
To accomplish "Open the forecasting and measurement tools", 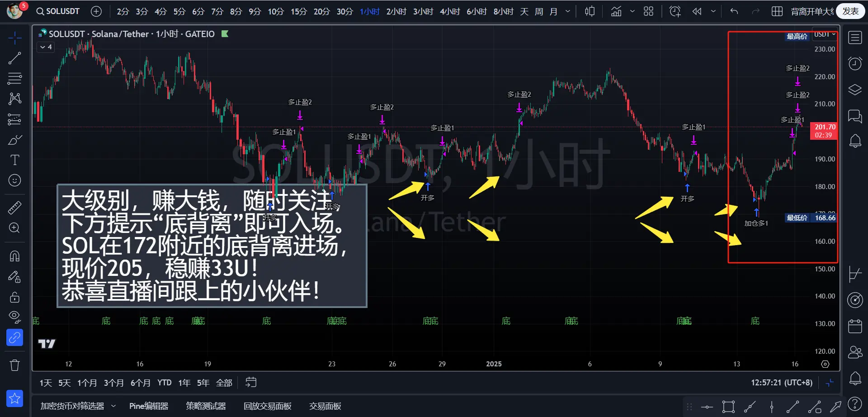I will pyautogui.click(x=14, y=119).
